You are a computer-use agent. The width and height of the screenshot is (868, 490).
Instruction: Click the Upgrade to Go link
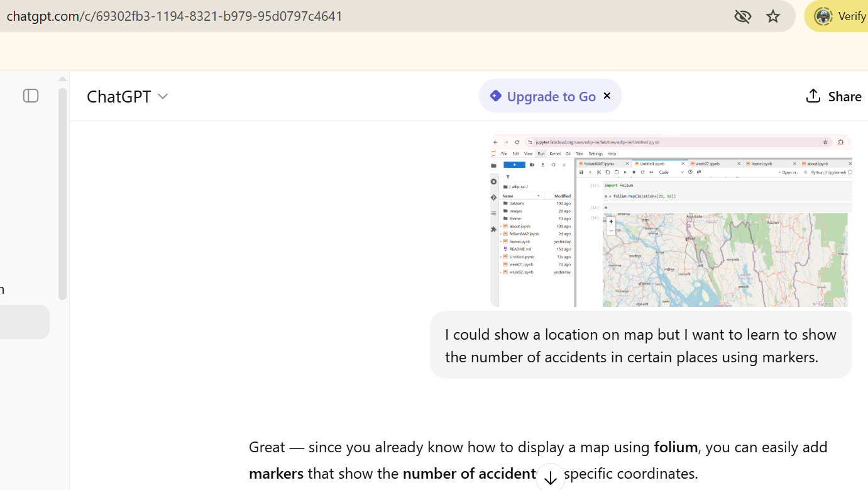[551, 96]
